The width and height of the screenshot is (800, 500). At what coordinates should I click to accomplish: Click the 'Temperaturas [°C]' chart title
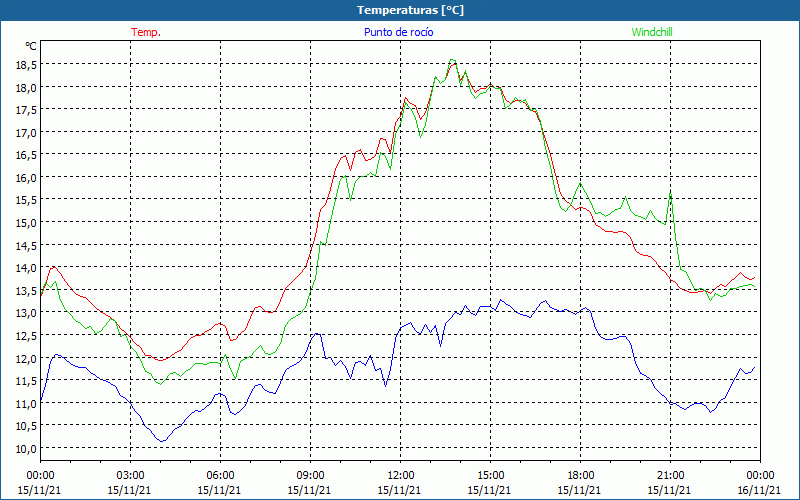410,10
